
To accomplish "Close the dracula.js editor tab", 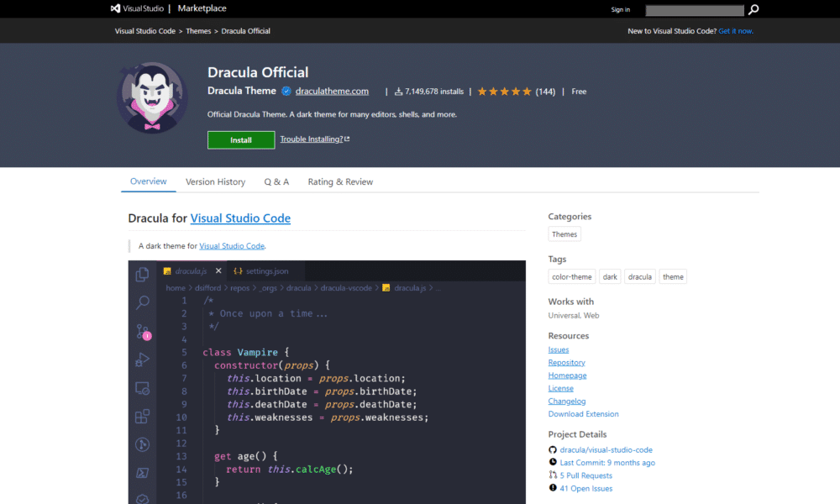I will tap(218, 271).
